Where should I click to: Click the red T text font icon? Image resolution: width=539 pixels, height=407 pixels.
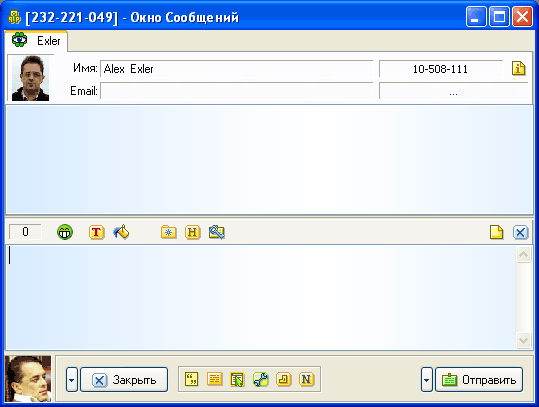[97, 232]
